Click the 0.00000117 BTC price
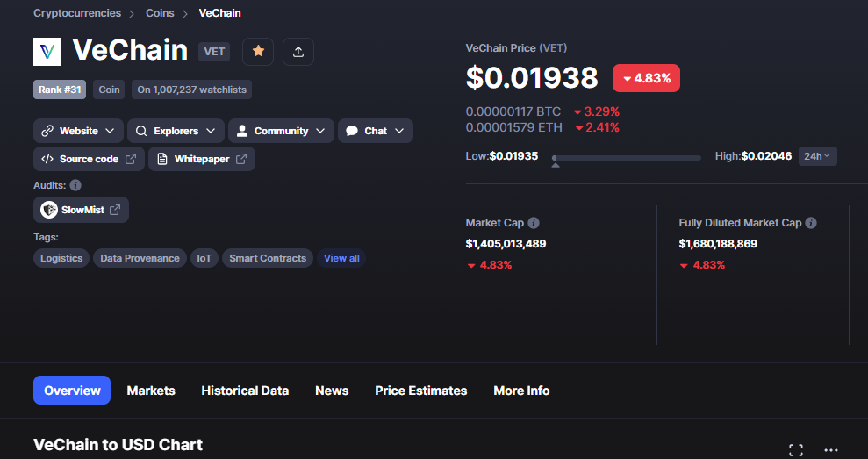Screen dimensions: 868x459 [513, 111]
